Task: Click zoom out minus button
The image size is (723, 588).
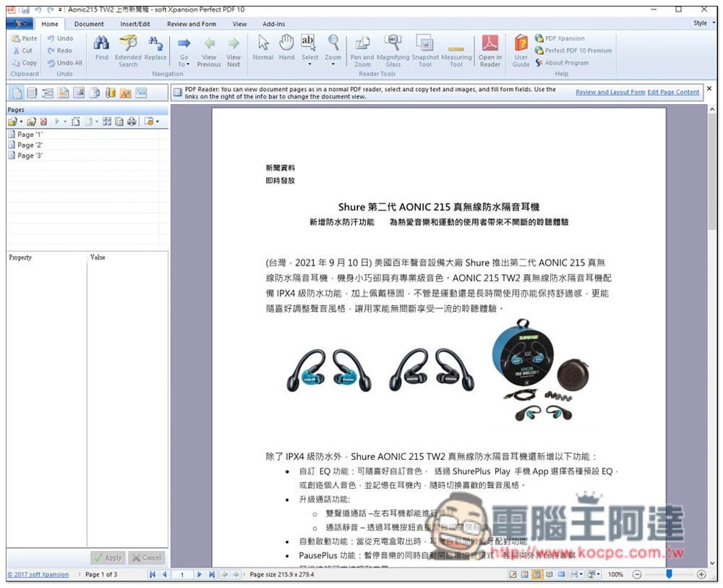Action: click(x=637, y=574)
